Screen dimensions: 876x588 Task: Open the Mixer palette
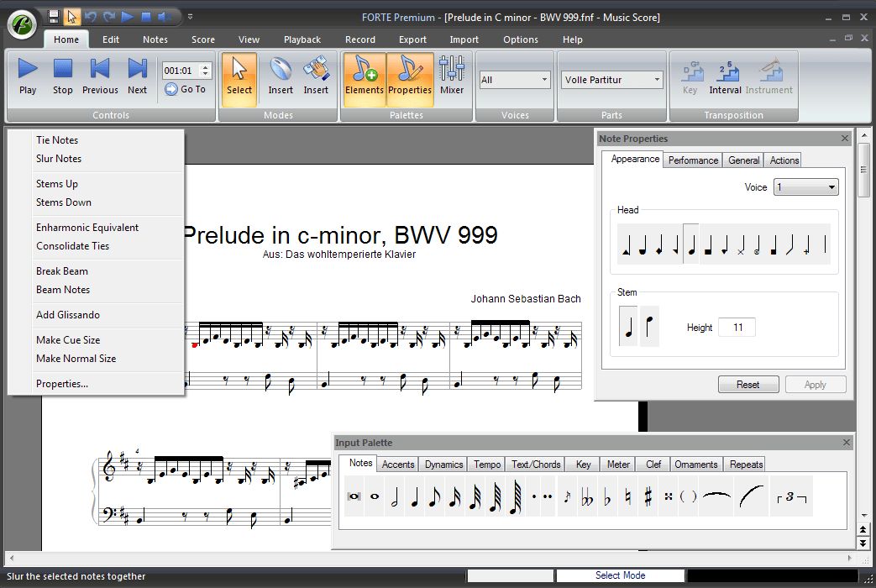coord(452,78)
